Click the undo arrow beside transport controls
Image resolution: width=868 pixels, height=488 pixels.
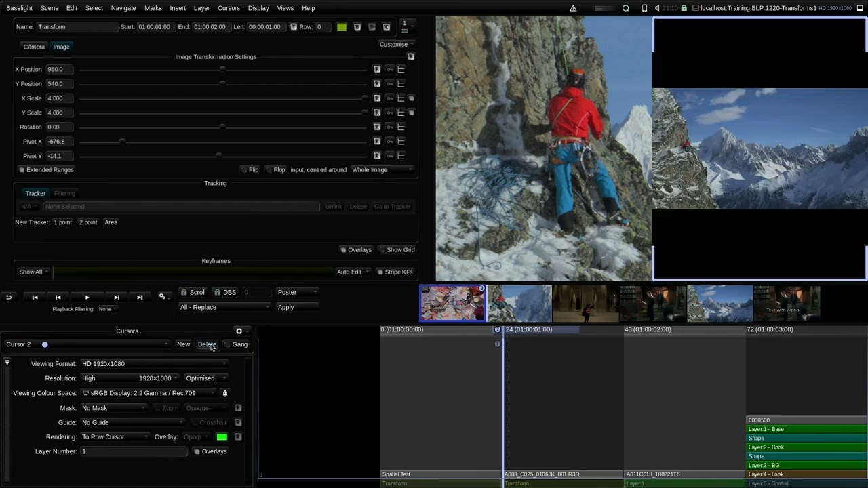(x=9, y=297)
